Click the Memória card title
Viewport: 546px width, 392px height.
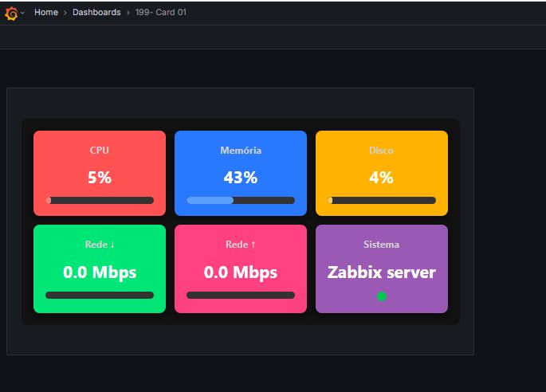coord(241,150)
